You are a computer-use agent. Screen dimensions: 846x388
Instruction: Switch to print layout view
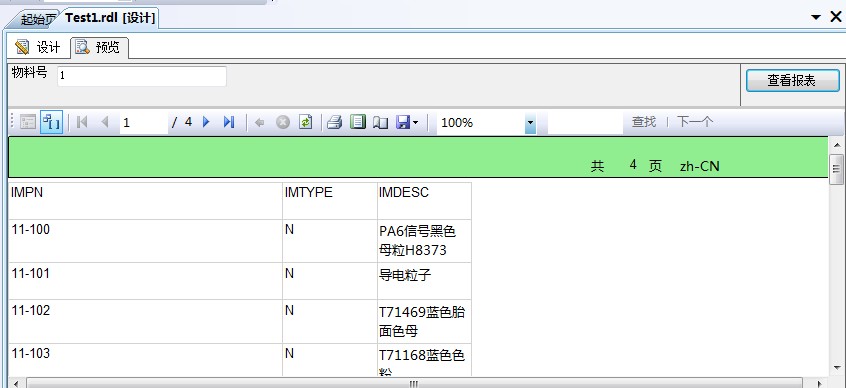coord(358,122)
